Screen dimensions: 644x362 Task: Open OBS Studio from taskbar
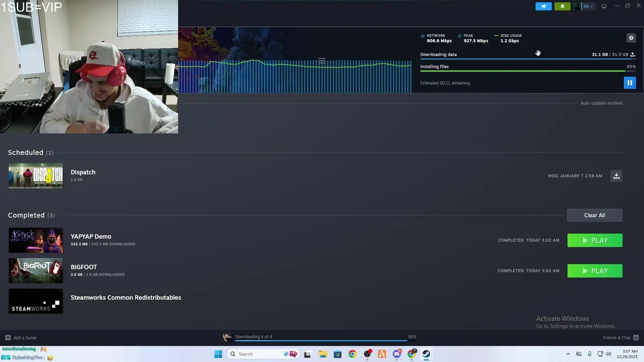click(x=367, y=354)
